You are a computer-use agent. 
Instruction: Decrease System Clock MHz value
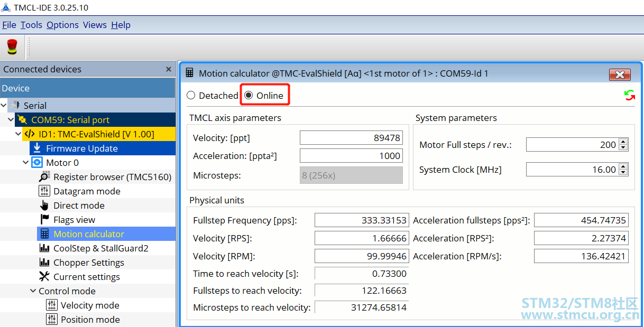point(623,172)
